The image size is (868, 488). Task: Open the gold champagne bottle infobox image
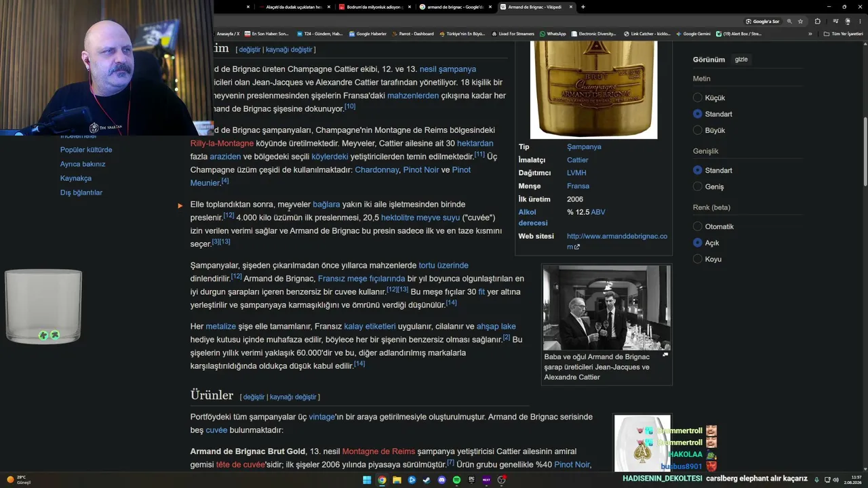593,89
